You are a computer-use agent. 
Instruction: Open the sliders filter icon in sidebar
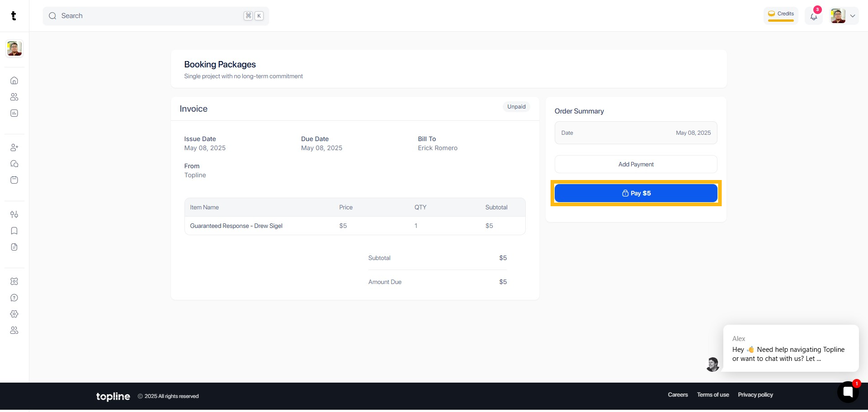(x=14, y=214)
